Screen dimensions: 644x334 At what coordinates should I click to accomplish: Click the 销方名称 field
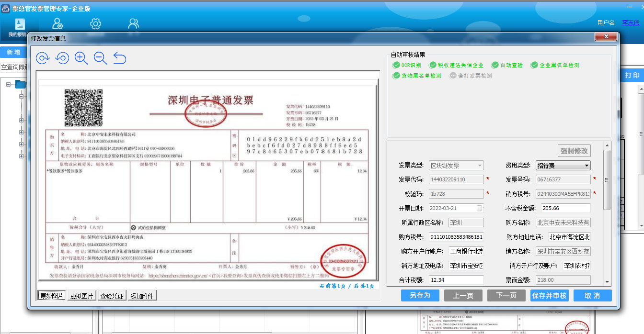tap(563, 251)
